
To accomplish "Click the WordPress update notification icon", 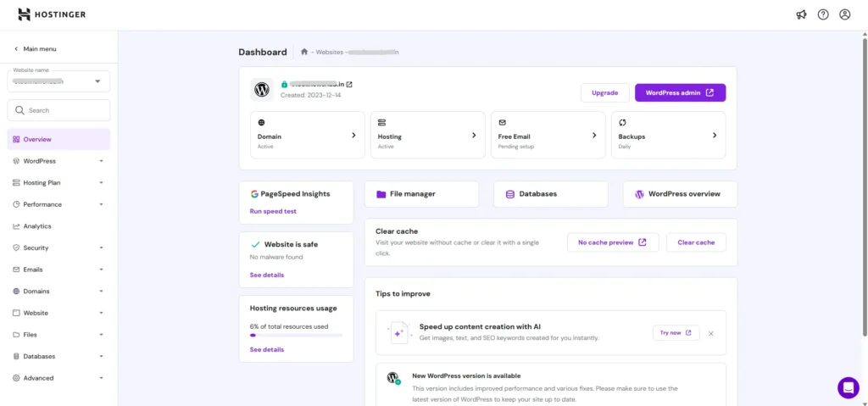I will click(393, 378).
